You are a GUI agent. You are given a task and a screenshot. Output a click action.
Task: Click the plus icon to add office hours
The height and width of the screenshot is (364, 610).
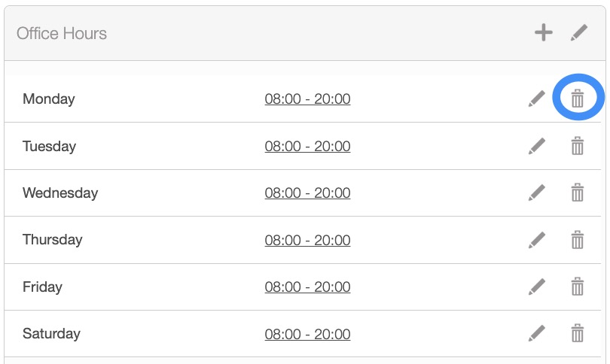(543, 32)
